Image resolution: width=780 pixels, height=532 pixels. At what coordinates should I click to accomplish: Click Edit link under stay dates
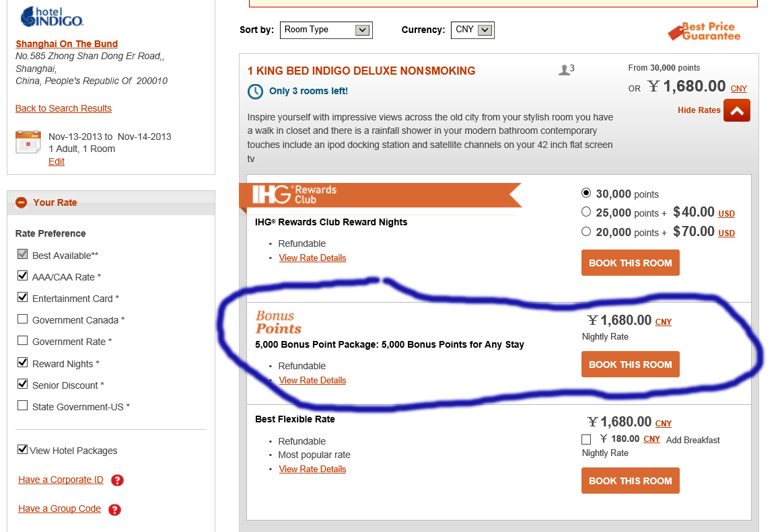point(57,161)
